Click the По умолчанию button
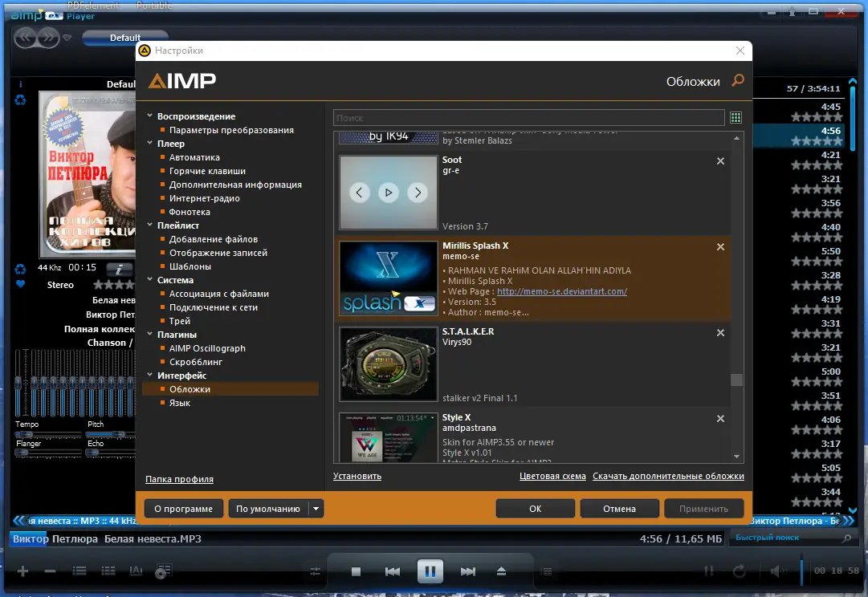The width and height of the screenshot is (868, 597). (268, 509)
